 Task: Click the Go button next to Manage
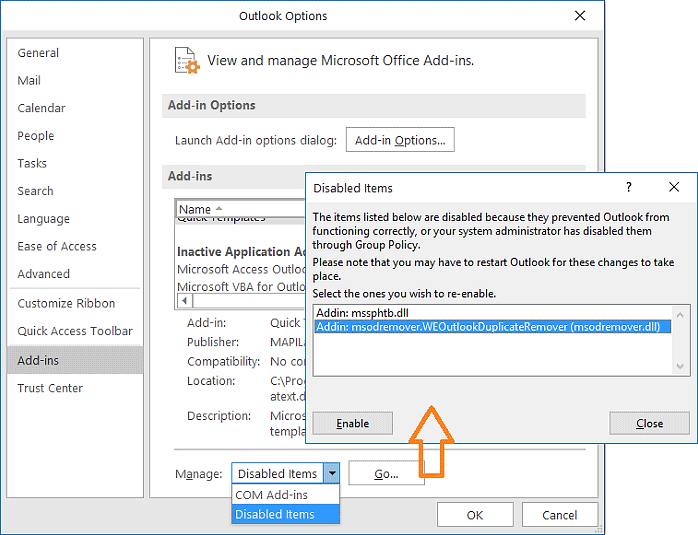(x=386, y=474)
